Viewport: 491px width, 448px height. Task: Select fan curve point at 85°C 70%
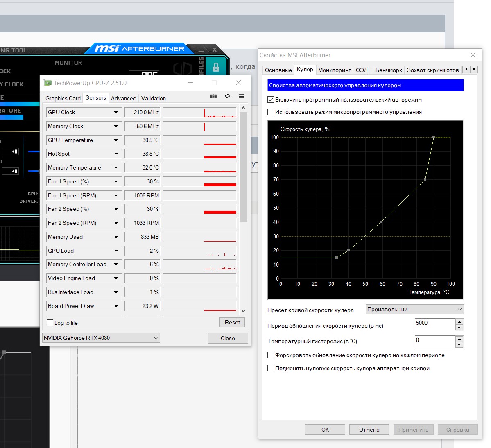click(x=425, y=179)
